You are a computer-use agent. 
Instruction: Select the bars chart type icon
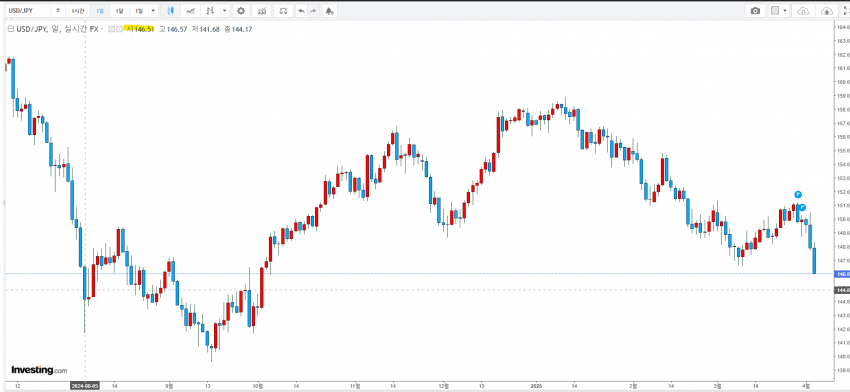pos(210,10)
